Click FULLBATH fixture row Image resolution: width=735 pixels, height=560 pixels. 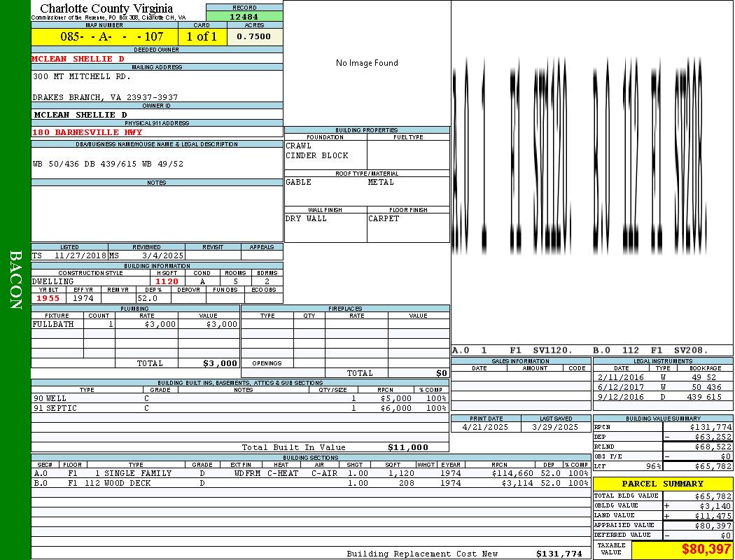click(x=135, y=324)
